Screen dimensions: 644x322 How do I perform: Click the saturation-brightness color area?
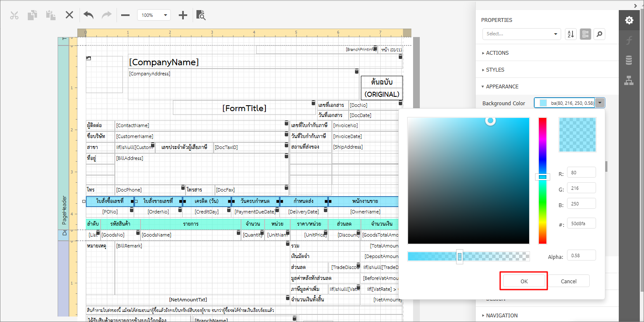(x=468, y=181)
